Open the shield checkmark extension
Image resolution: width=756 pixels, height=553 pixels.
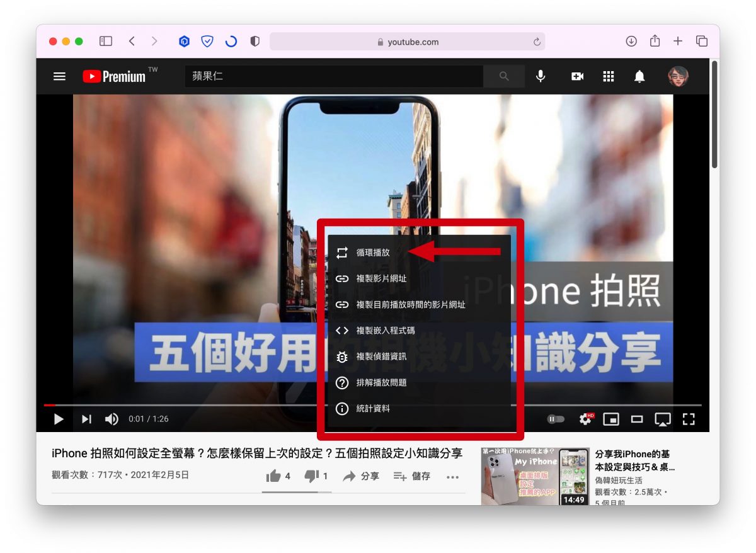click(x=207, y=42)
